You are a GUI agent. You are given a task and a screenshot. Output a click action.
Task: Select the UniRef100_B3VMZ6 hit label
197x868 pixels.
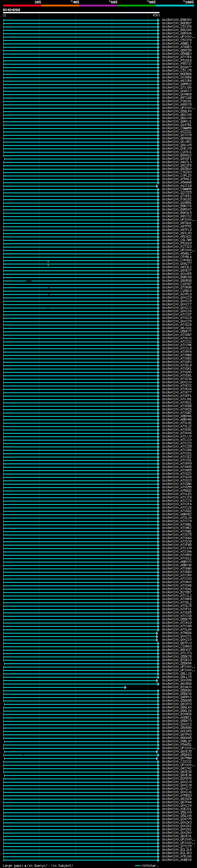[177, 714]
